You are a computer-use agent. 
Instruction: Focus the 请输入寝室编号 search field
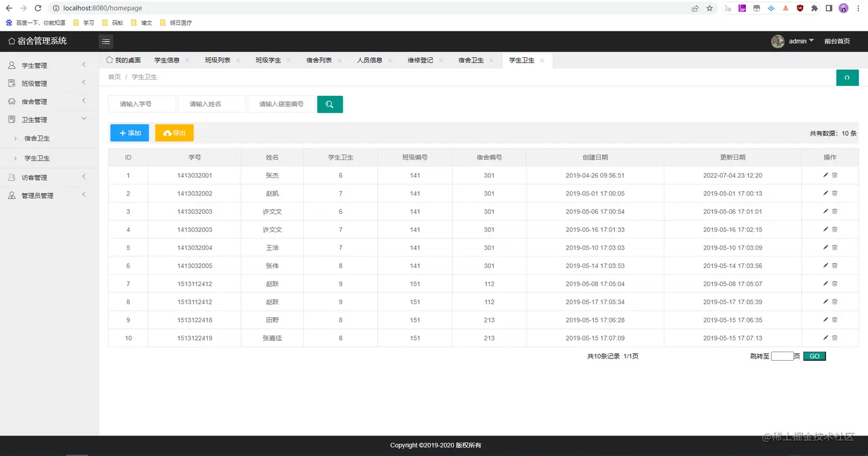281,104
